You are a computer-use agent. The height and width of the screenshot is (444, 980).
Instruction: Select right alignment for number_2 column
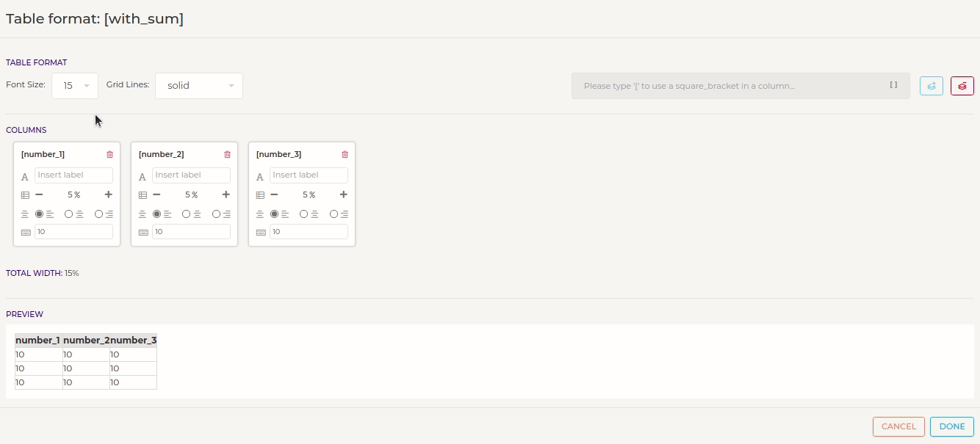(x=217, y=214)
